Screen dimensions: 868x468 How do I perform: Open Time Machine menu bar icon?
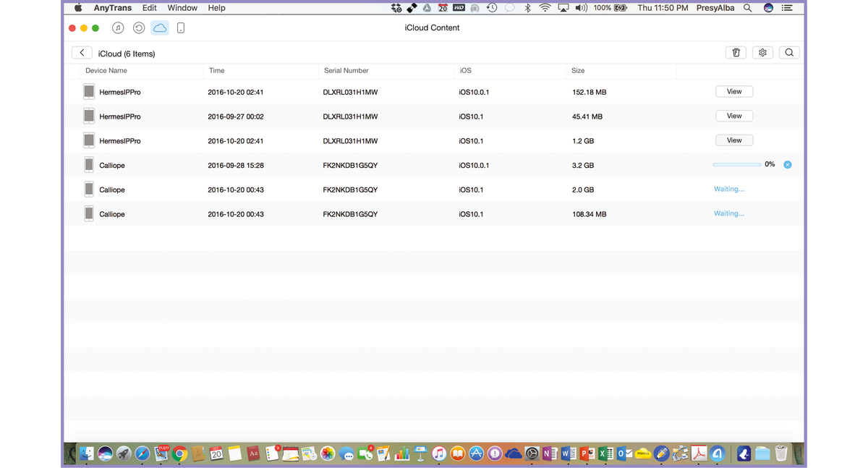(492, 8)
